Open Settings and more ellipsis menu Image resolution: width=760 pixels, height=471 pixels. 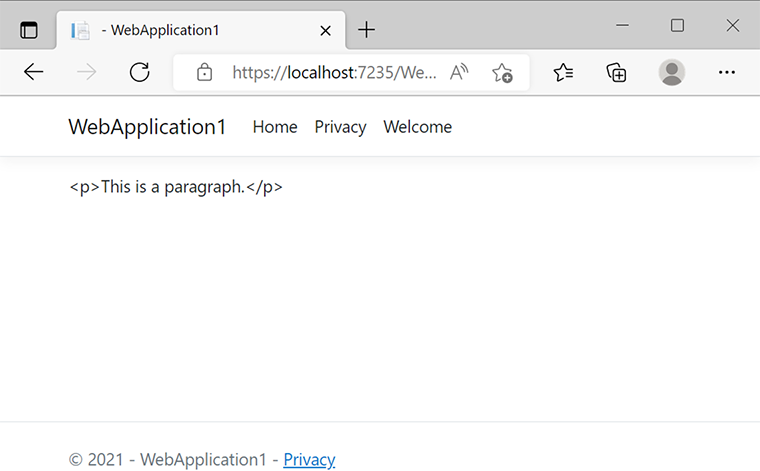point(727,72)
